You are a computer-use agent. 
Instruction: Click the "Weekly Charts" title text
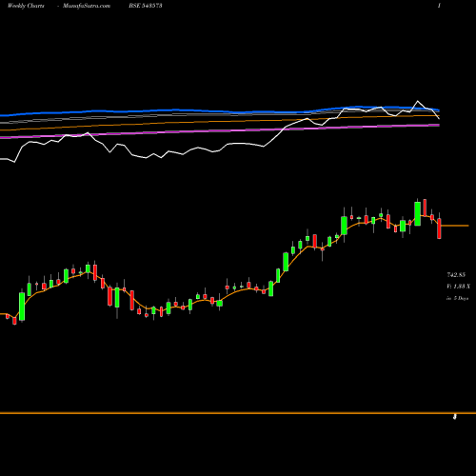click(x=26, y=6)
